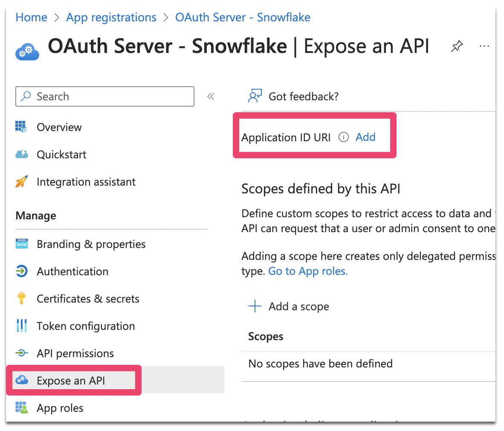Collapse the sidebar with the double chevron
The width and height of the screenshot is (504, 431).
point(211,96)
